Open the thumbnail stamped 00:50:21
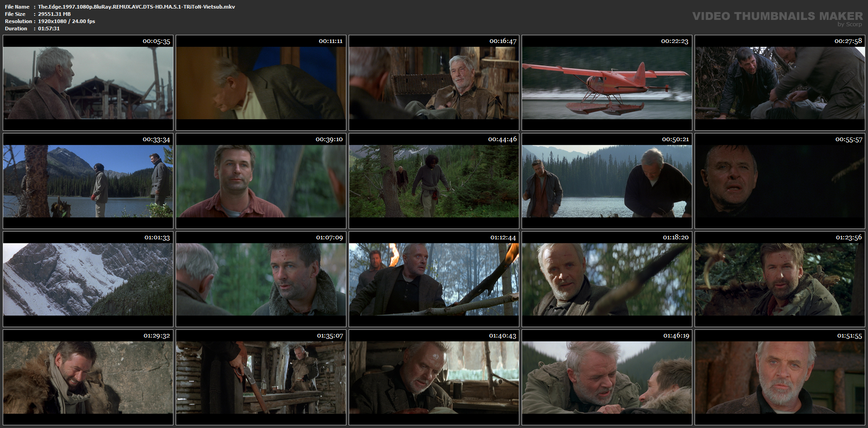The width and height of the screenshot is (868, 428). pos(607,181)
